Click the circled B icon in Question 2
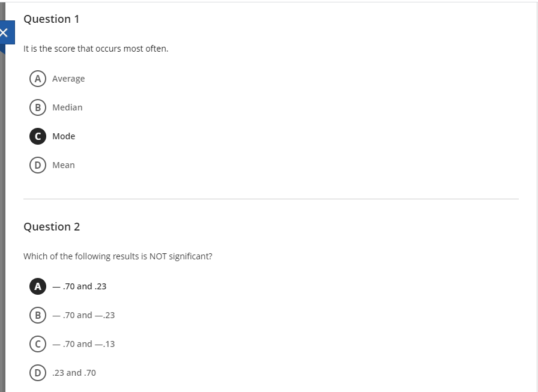This screenshot has height=392, width=538. point(38,315)
